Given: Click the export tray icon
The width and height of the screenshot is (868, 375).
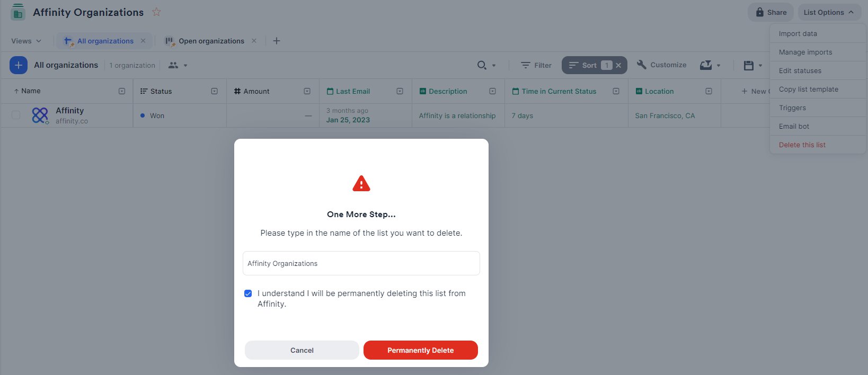Looking at the screenshot, I should (x=706, y=65).
